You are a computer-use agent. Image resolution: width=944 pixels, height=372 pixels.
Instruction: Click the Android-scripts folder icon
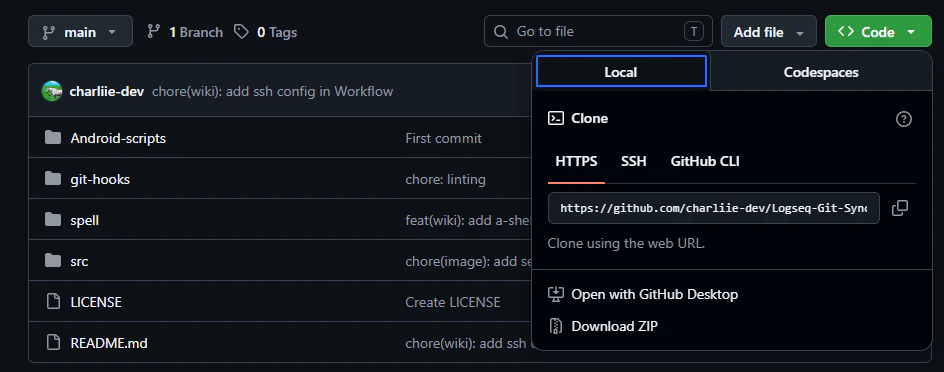(53, 138)
